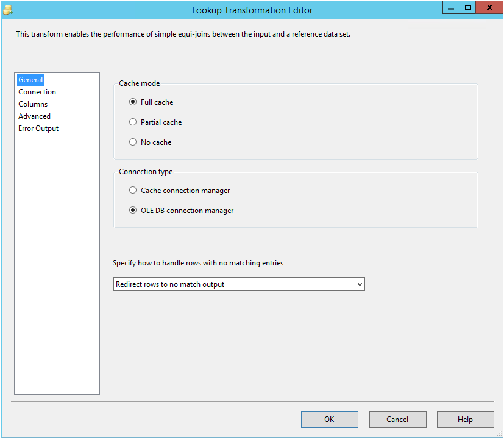
Task: Click the window resize grip corner
Action: click(499, 434)
